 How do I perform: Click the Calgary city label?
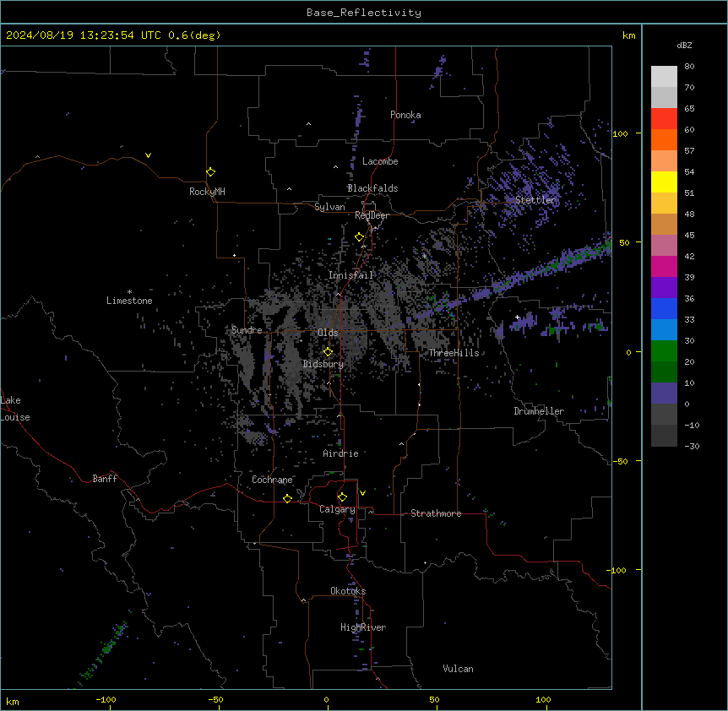337,509
